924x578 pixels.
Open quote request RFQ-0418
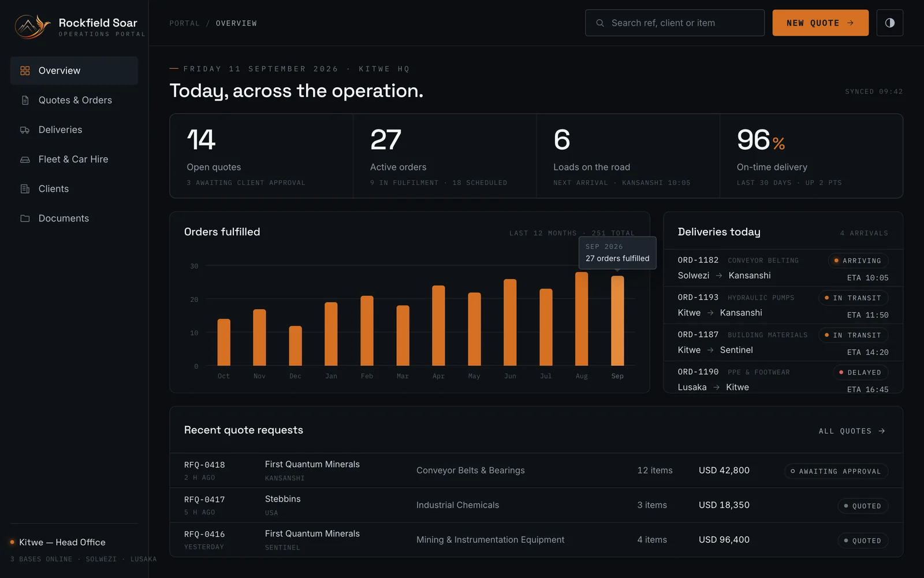[536, 470]
